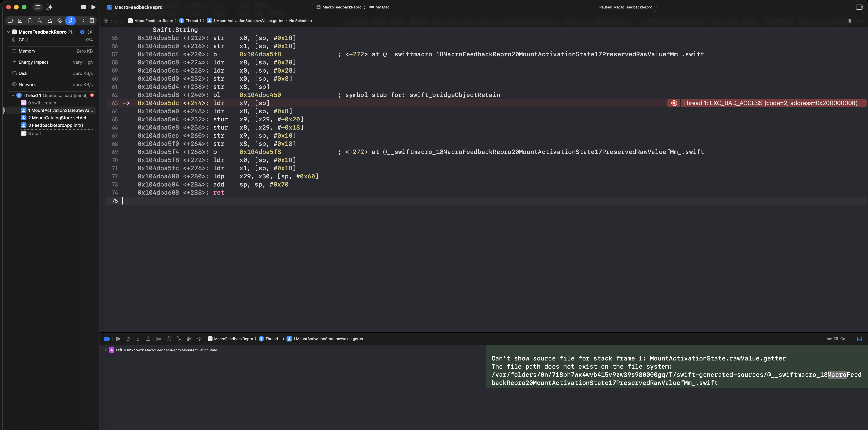Viewport: 868px width, 430px height.
Task: Click the Step Into debug button
Action: click(x=138, y=339)
